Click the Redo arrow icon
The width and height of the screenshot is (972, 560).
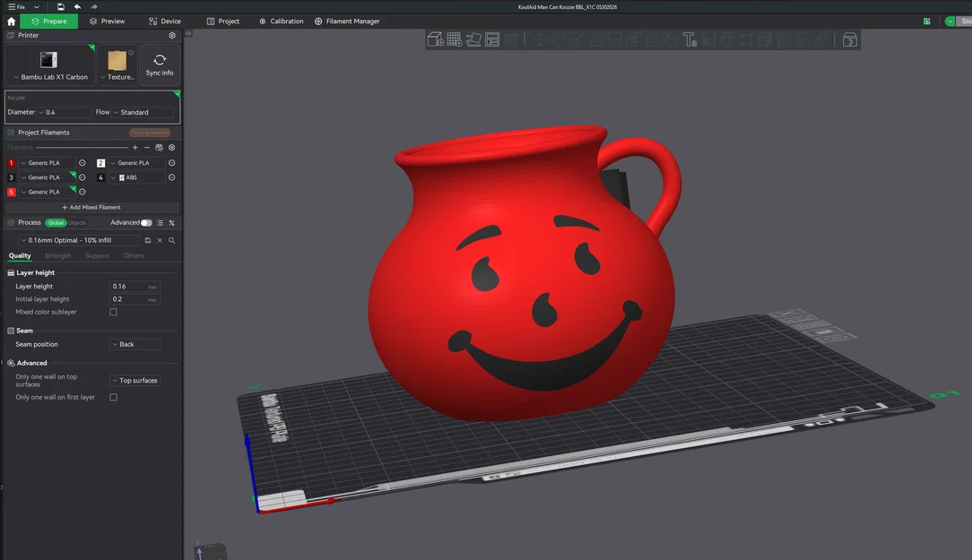click(94, 7)
